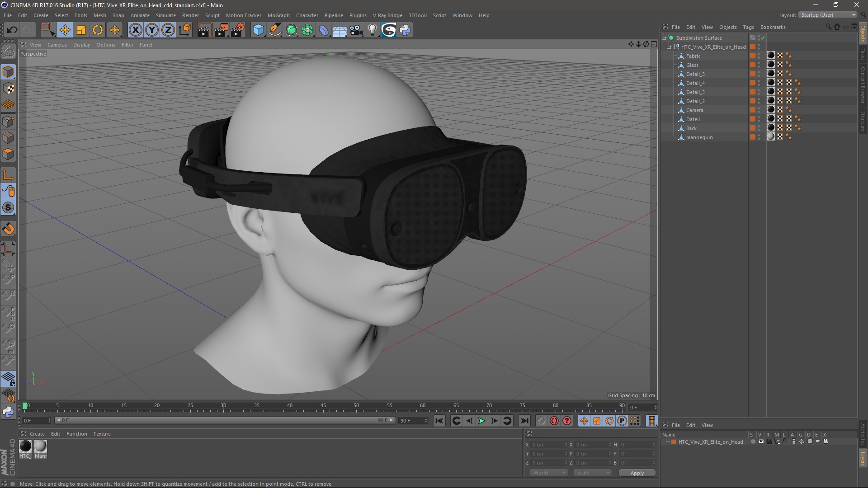This screenshot has height=488, width=868.
Task: Add a Cube primitive object
Action: point(258,30)
